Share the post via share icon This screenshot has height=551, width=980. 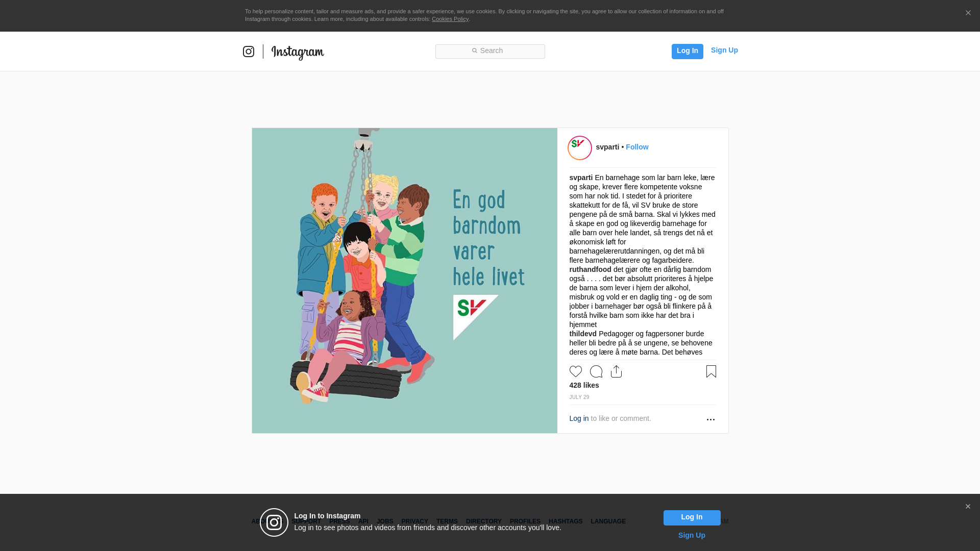[x=617, y=371]
